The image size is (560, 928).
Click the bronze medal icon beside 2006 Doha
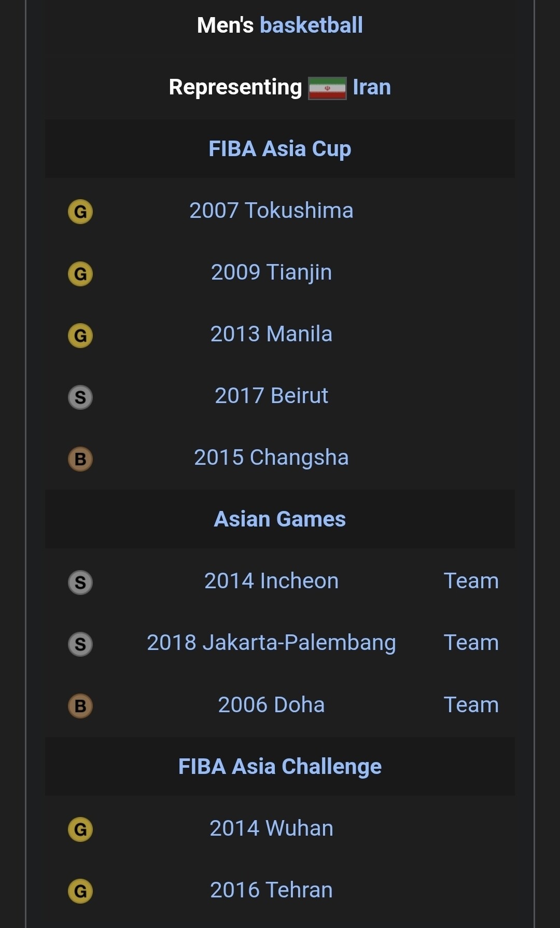[80, 706]
